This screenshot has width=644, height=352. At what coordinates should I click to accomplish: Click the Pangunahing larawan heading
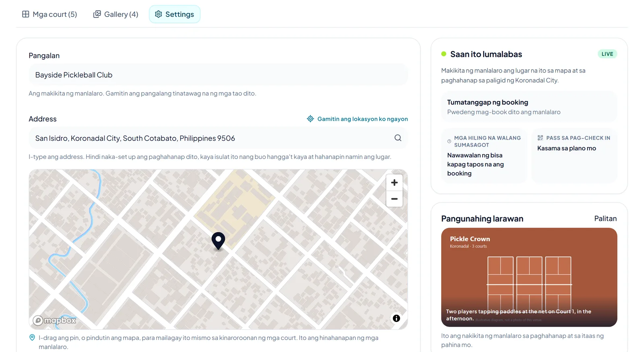click(x=482, y=219)
